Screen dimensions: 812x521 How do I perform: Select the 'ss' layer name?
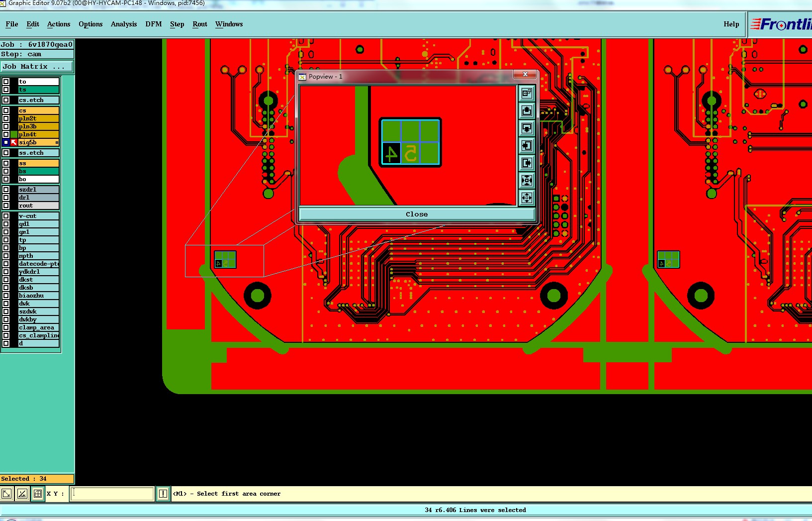[39, 163]
